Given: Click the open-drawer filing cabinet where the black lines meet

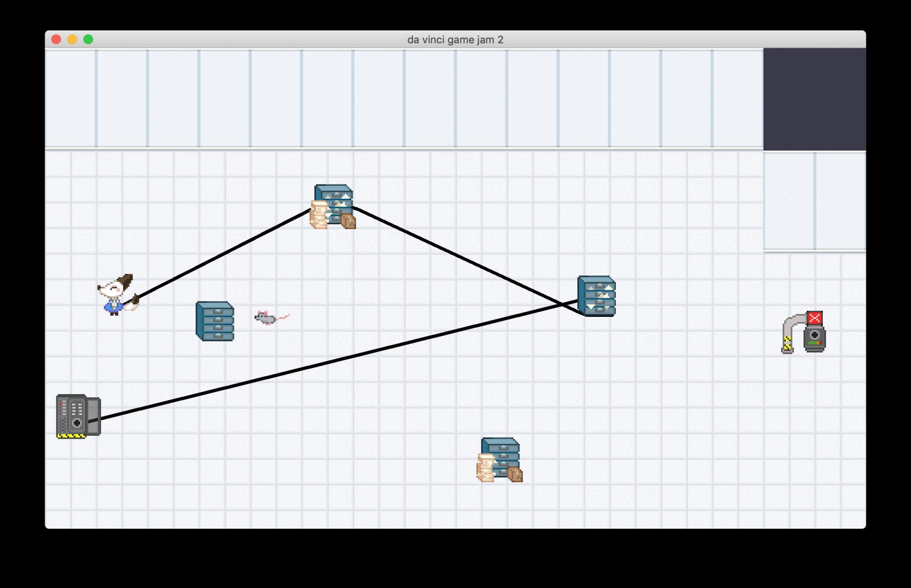Looking at the screenshot, I should tap(596, 296).
